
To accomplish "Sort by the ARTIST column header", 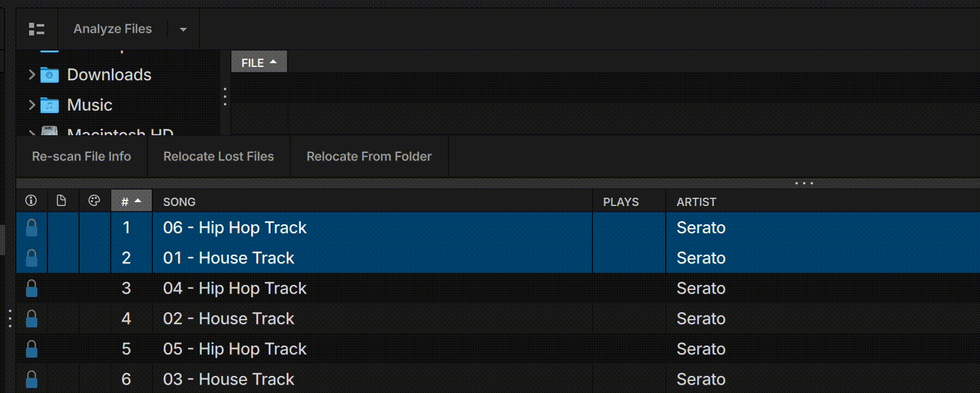I will tap(696, 202).
